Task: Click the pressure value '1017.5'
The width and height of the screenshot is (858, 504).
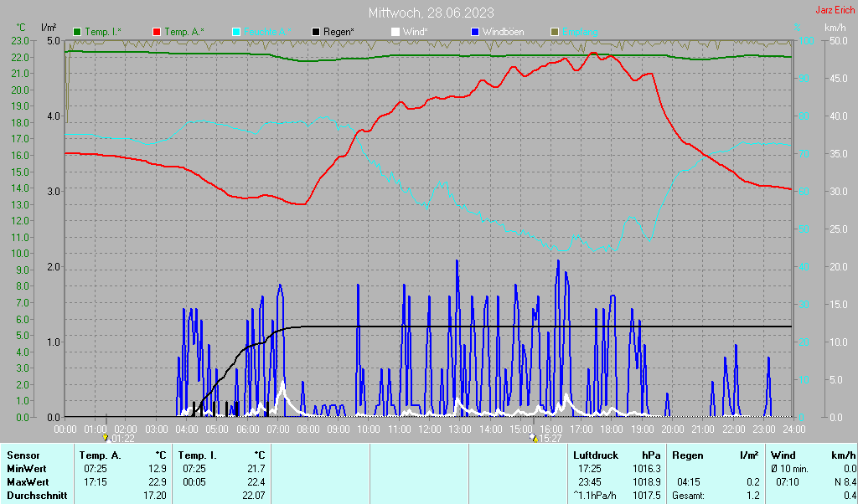Action: (647, 496)
